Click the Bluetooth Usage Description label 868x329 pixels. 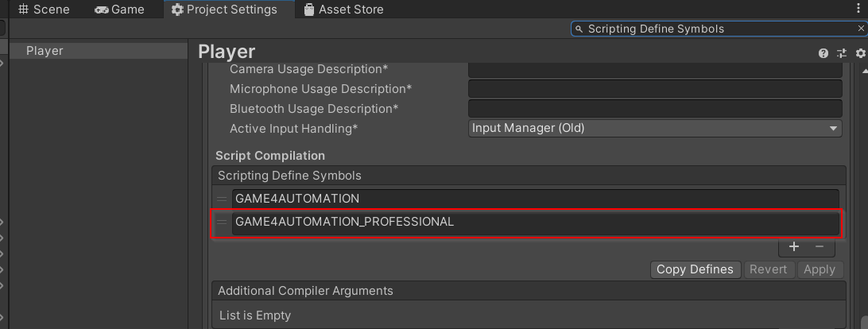[314, 109]
